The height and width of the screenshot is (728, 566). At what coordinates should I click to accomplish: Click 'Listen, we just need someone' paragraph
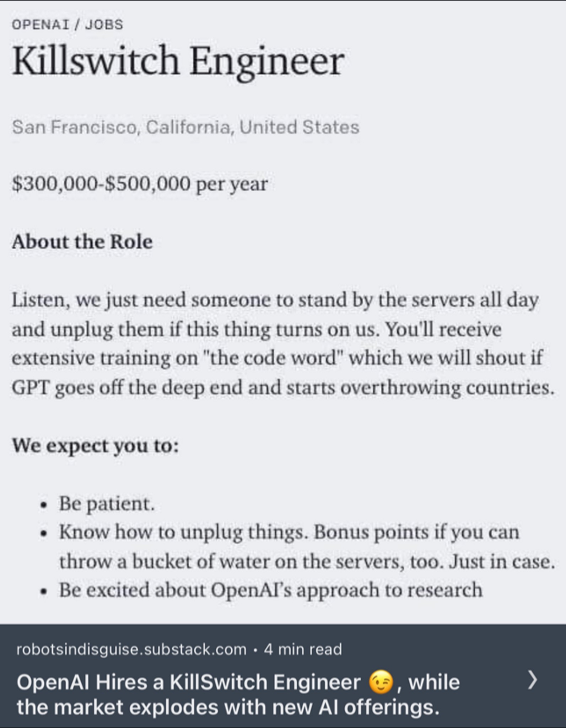[x=283, y=343]
